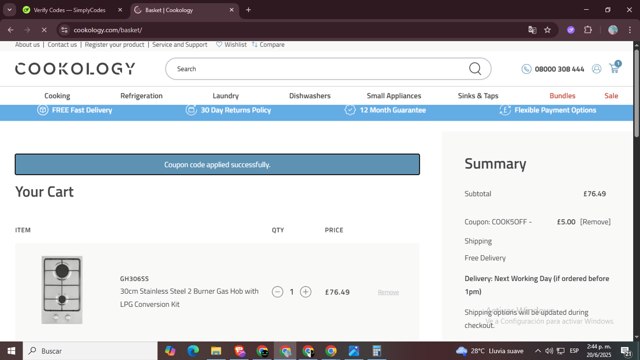Click the browser address bar URL

coord(108,30)
